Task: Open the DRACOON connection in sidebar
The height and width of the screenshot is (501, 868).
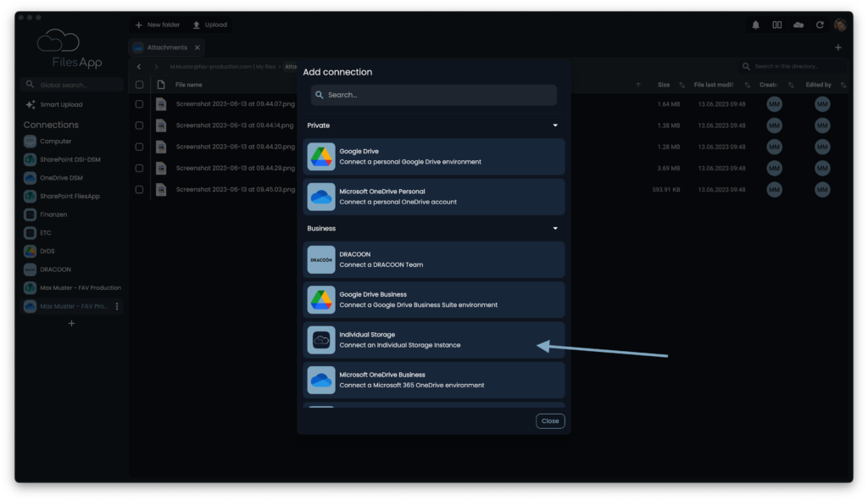Action: coord(47,270)
